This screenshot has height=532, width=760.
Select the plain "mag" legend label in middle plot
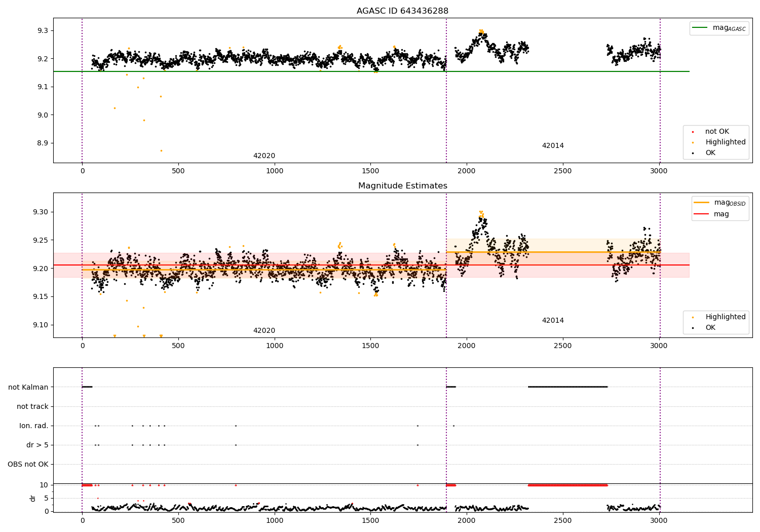point(721,214)
